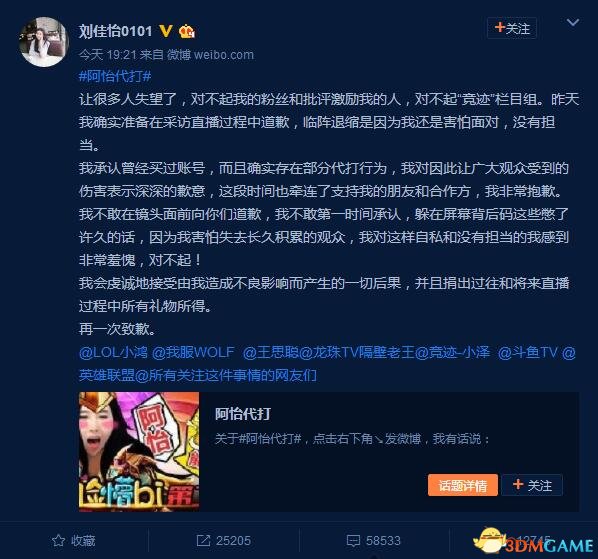Viewport: 598px width, 559px height.
Task: Click the repost icon showing 25205
Action: click(203, 540)
